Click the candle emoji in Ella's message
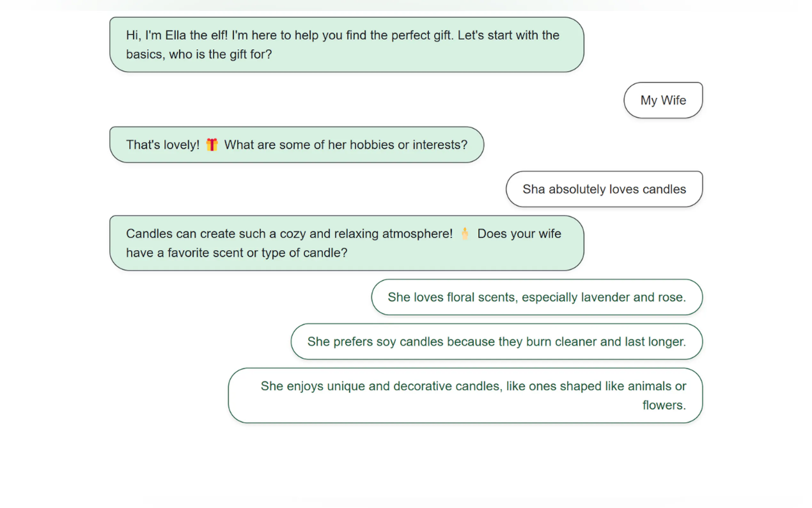The width and height of the screenshot is (812, 508). pyautogui.click(x=465, y=234)
